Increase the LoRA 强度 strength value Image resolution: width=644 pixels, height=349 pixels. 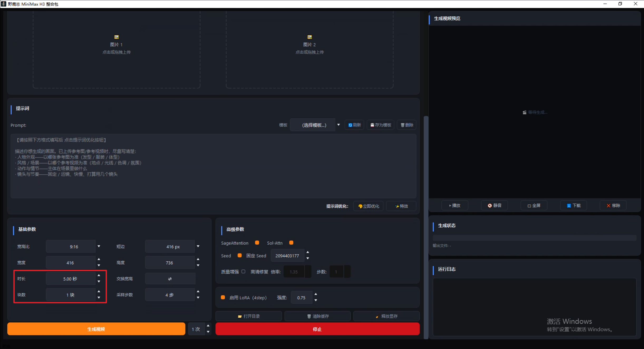click(316, 294)
